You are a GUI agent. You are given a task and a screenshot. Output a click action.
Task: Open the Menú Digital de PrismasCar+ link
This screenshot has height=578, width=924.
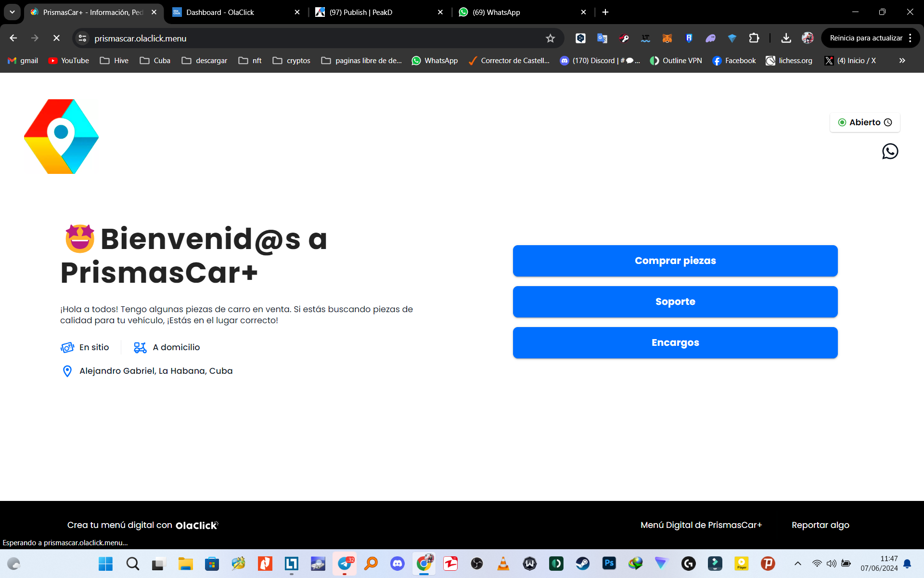(701, 525)
